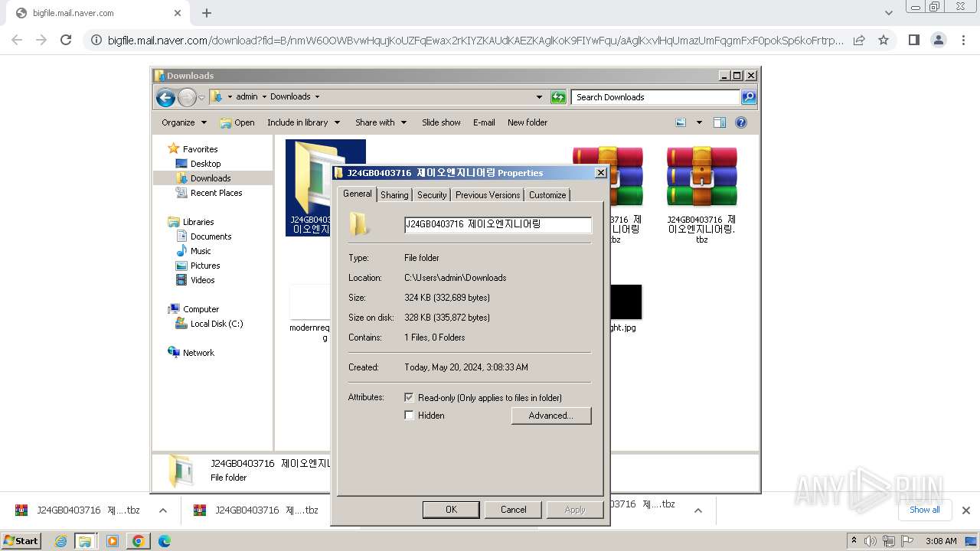Select Network in navigation pane

(x=198, y=353)
